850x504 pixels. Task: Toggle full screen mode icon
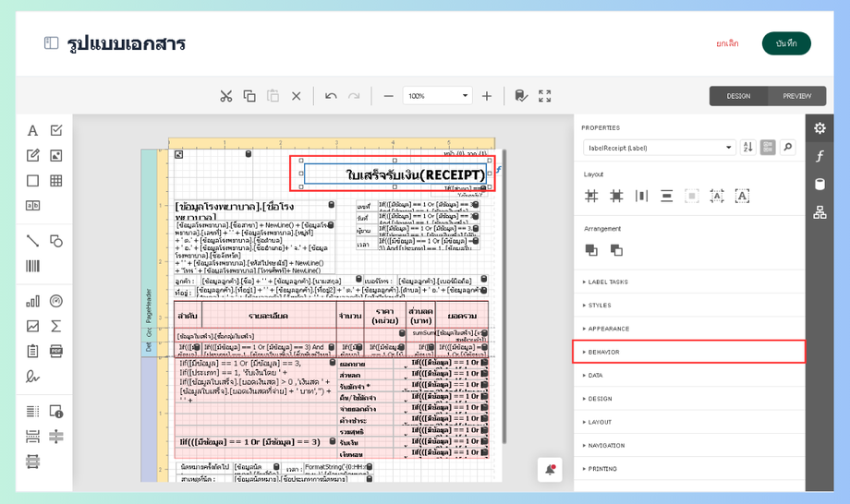pos(545,96)
